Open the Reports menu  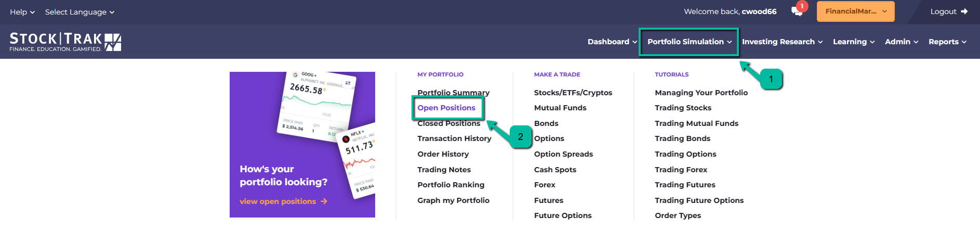pos(947,42)
